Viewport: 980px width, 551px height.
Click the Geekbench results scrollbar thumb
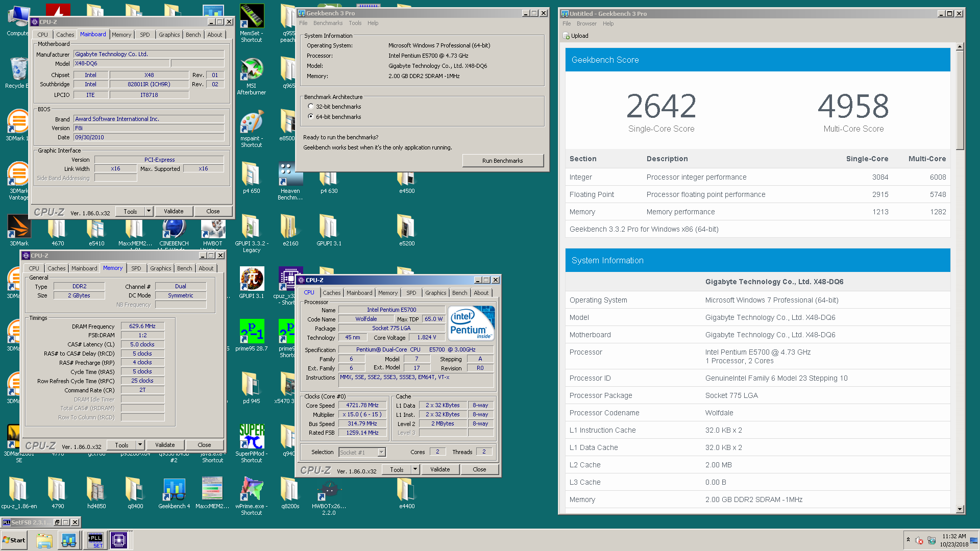[960, 101]
